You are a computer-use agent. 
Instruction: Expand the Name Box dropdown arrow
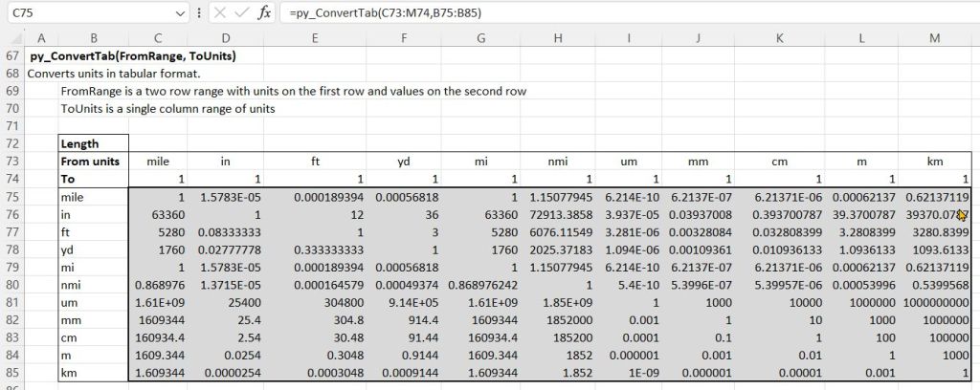pos(182,14)
